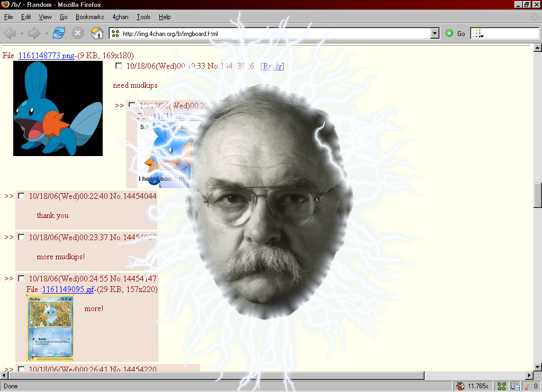This screenshot has height=392, width=542.
Task: Click the vertical scrollbar thumb
Action: coord(538,195)
